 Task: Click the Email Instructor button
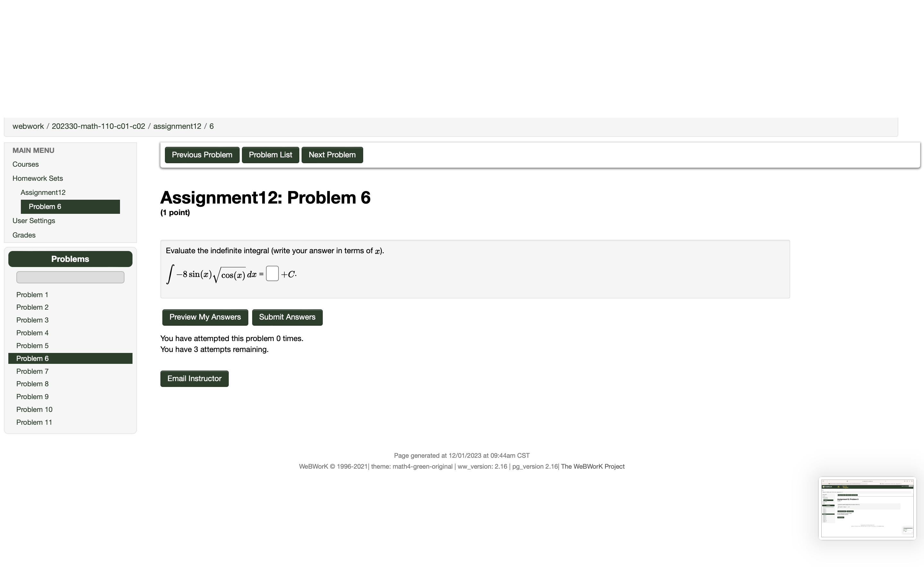(194, 378)
